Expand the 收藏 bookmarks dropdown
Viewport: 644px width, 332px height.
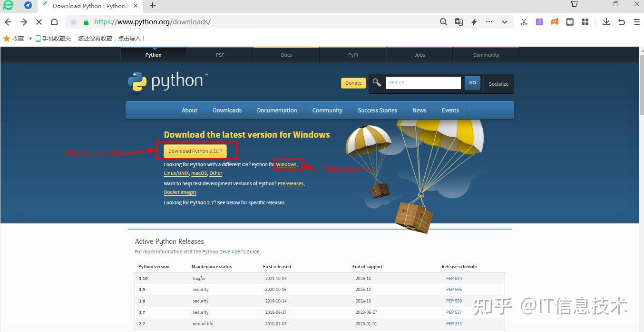[29, 38]
